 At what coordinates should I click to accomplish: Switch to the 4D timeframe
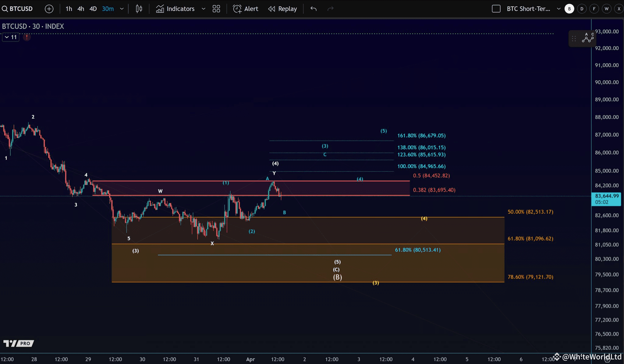[x=93, y=9]
